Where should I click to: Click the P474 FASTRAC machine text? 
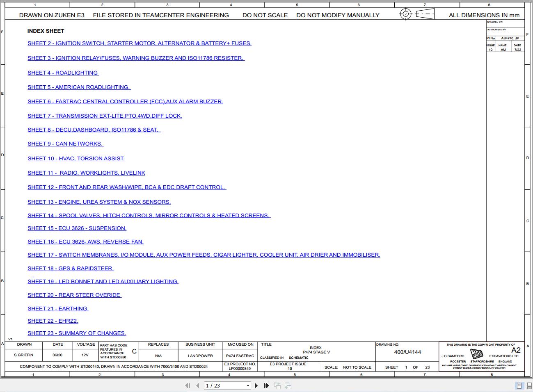coord(240,356)
